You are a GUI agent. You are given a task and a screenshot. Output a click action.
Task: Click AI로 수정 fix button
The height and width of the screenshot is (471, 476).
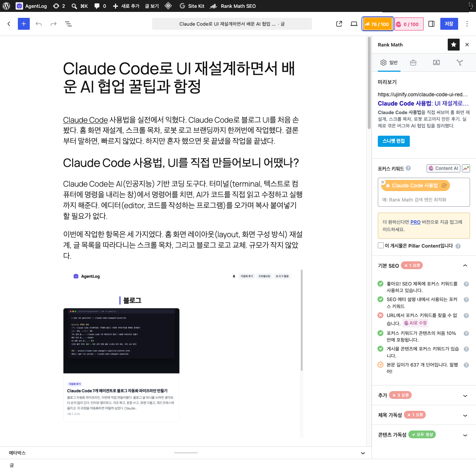click(415, 323)
